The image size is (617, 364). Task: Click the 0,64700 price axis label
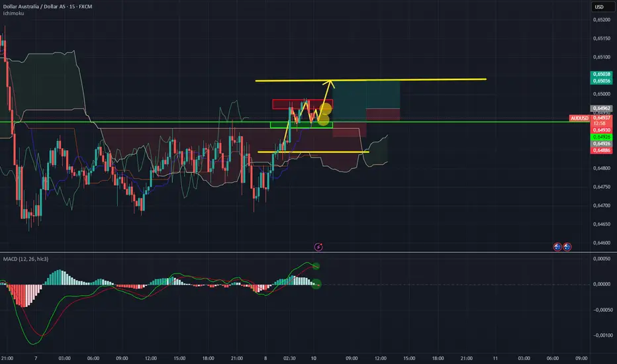(x=602, y=205)
